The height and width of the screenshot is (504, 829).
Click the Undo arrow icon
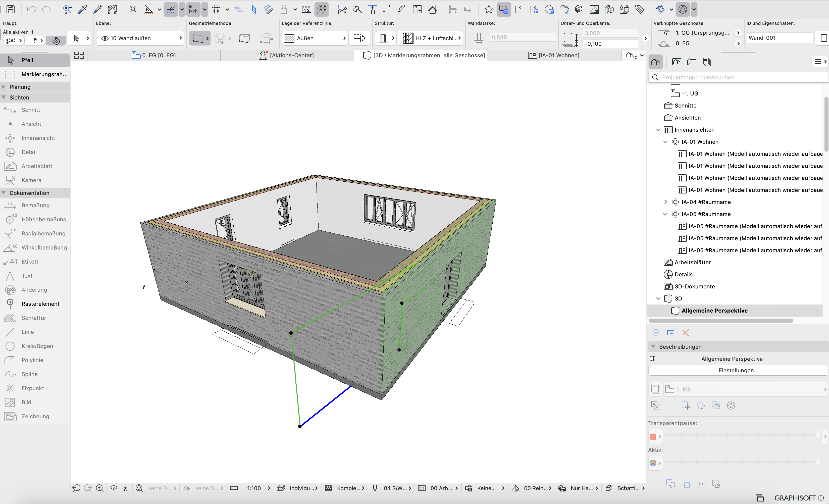click(32, 9)
